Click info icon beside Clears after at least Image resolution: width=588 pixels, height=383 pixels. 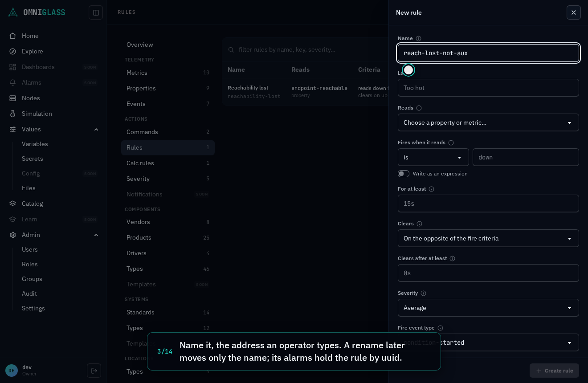[x=452, y=258]
